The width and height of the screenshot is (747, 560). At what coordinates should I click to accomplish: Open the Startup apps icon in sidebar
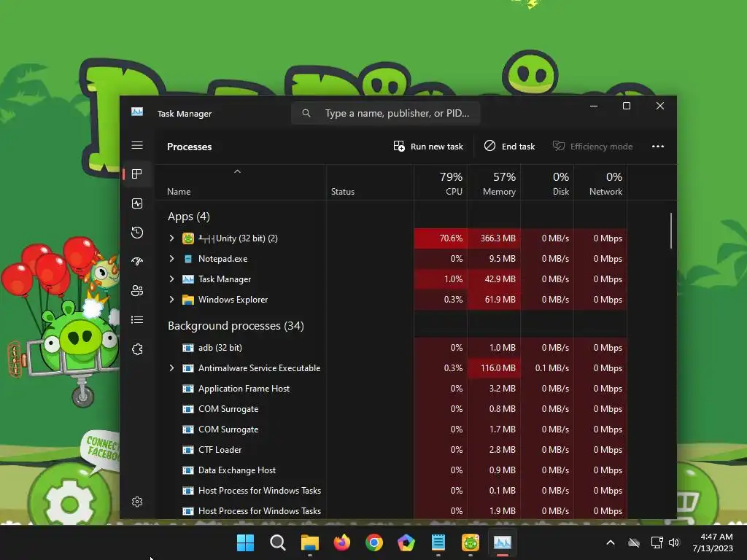[x=137, y=262]
